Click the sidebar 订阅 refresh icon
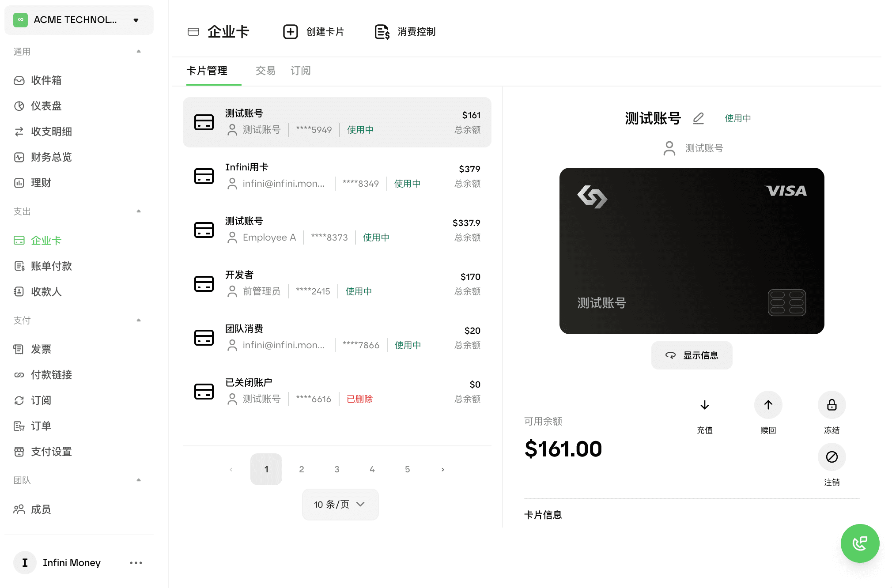892x588 pixels. [x=19, y=400]
